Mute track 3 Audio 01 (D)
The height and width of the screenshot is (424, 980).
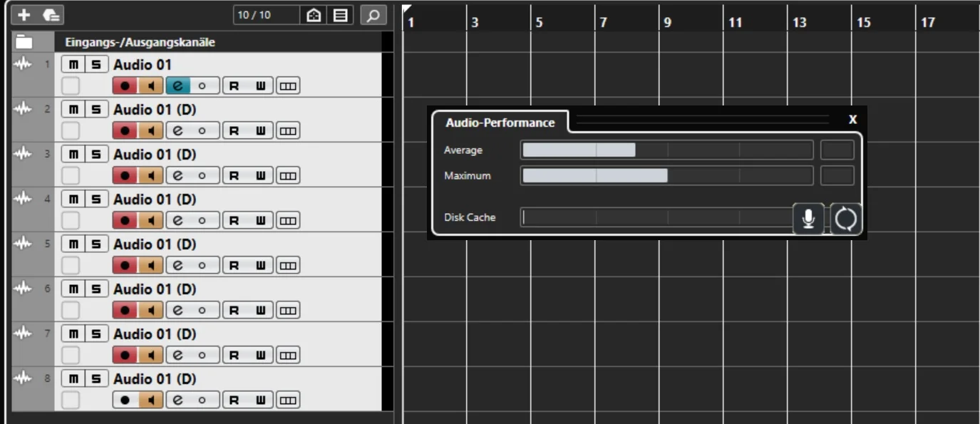tap(73, 154)
